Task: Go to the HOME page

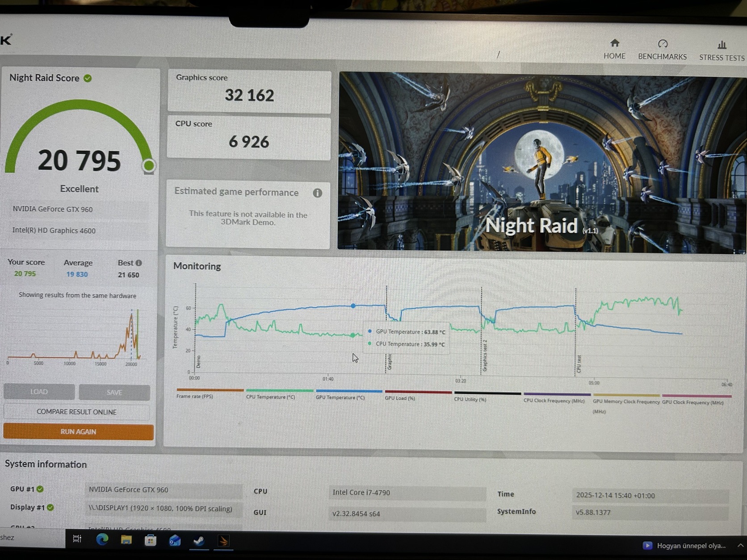Action: [614, 49]
